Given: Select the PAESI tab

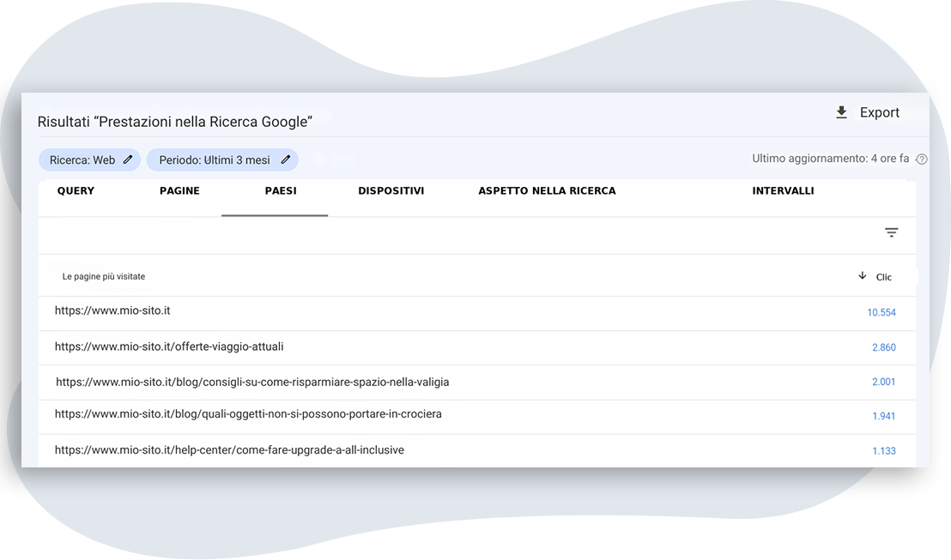Looking at the screenshot, I should point(281,191).
